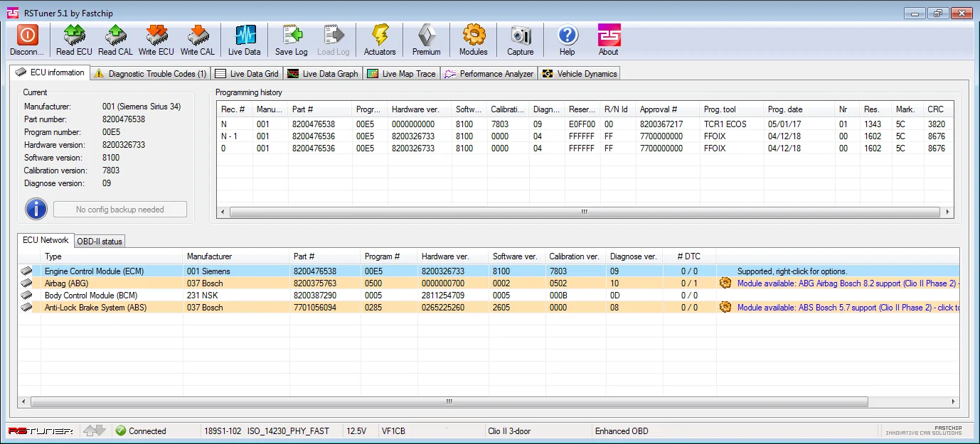This screenshot has width=980, height=444.
Task: Click the ISO_14230_PHY_FAST status bar entry
Action: tap(289, 431)
